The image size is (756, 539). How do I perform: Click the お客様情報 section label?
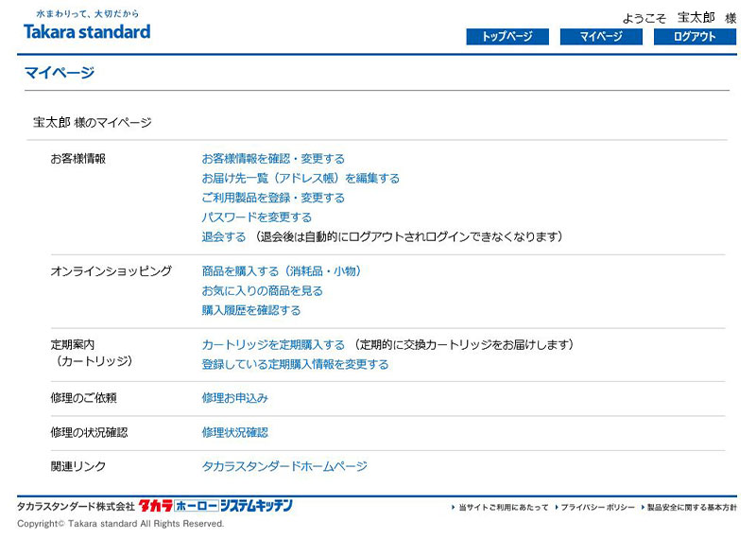click(78, 159)
